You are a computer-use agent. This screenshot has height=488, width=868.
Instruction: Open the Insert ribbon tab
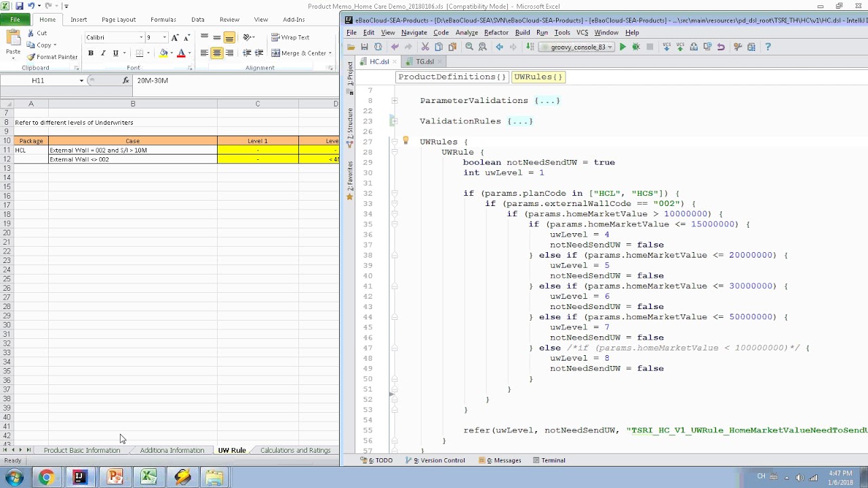coord(79,20)
